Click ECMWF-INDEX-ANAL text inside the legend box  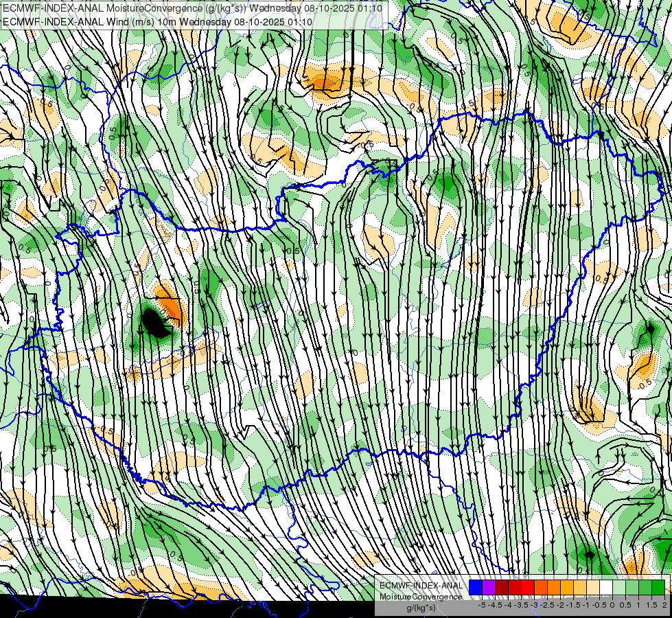pos(421,586)
